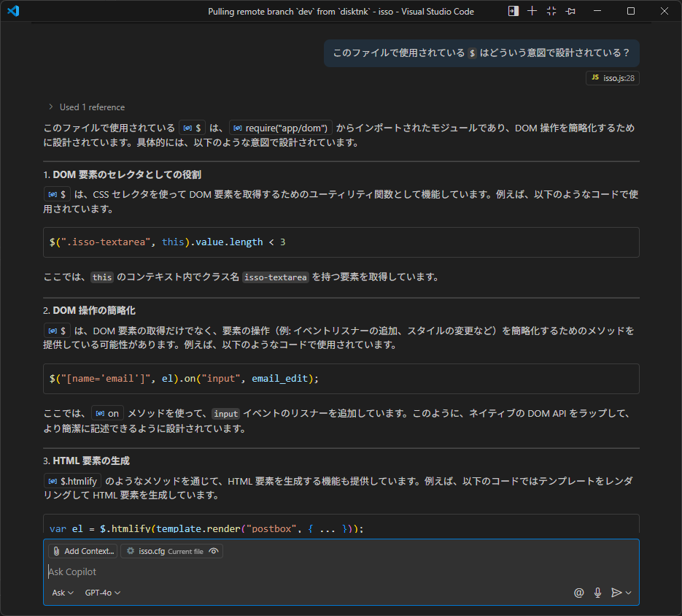Screen dimensions: 682x616
Task: Click the $.htmlify symbol link
Action: (73, 481)
